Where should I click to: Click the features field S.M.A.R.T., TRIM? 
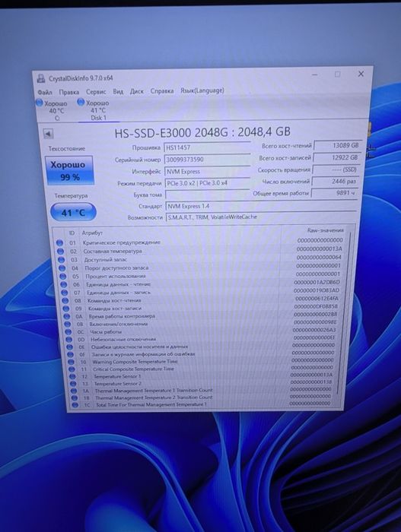coord(261,217)
